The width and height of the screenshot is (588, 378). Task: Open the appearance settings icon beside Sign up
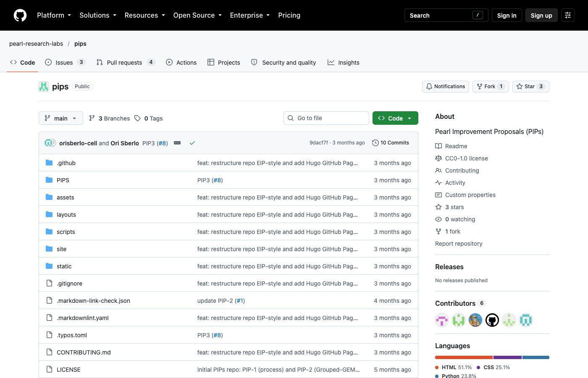pyautogui.click(x=568, y=15)
